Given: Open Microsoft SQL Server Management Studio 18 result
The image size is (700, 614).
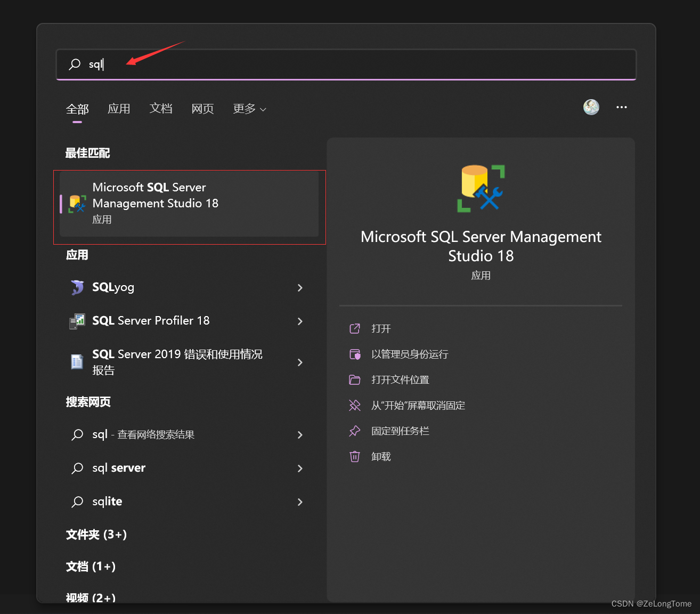Looking at the screenshot, I should click(x=189, y=204).
